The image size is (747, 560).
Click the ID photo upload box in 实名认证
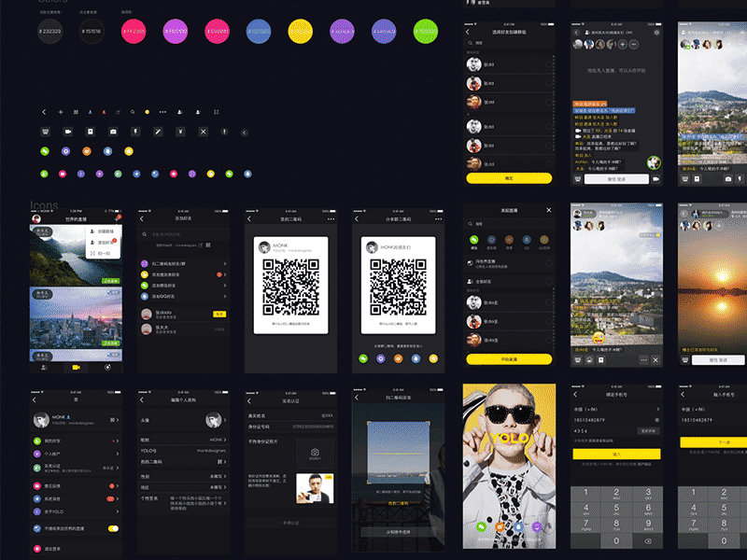[x=315, y=453]
